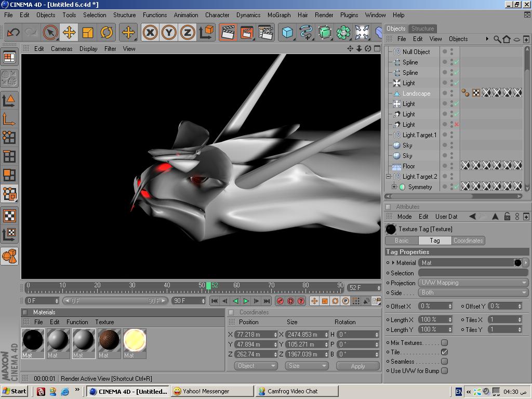Viewport: 532px width, 399px height.
Task: Open the spline tools icon
Action: [306, 33]
